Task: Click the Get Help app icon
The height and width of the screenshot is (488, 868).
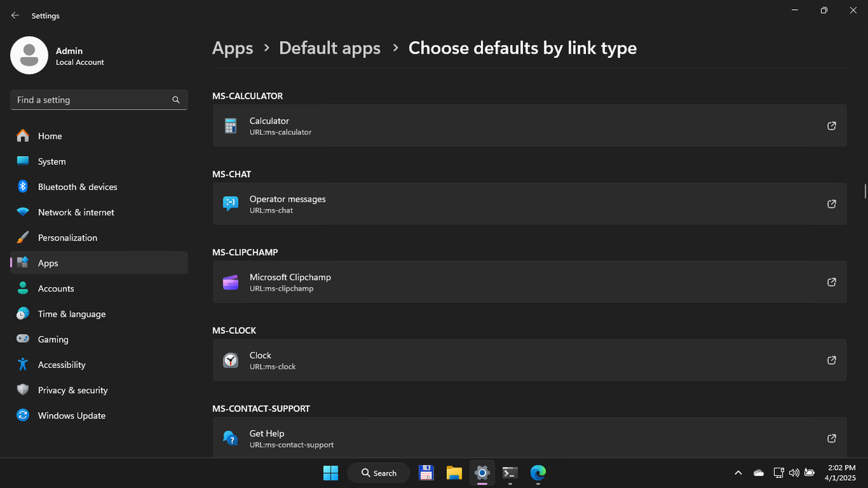Action: [231, 438]
